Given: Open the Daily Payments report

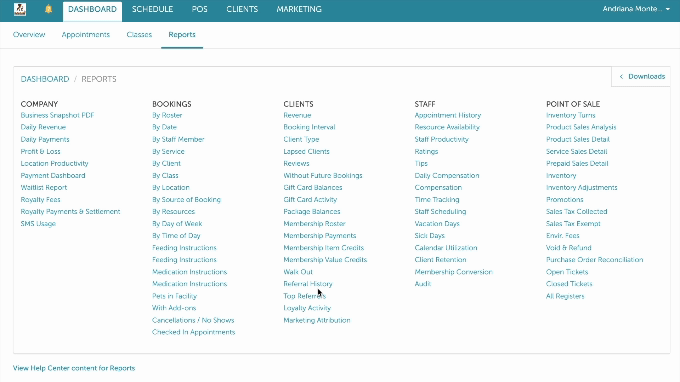Looking at the screenshot, I should click(x=45, y=140).
